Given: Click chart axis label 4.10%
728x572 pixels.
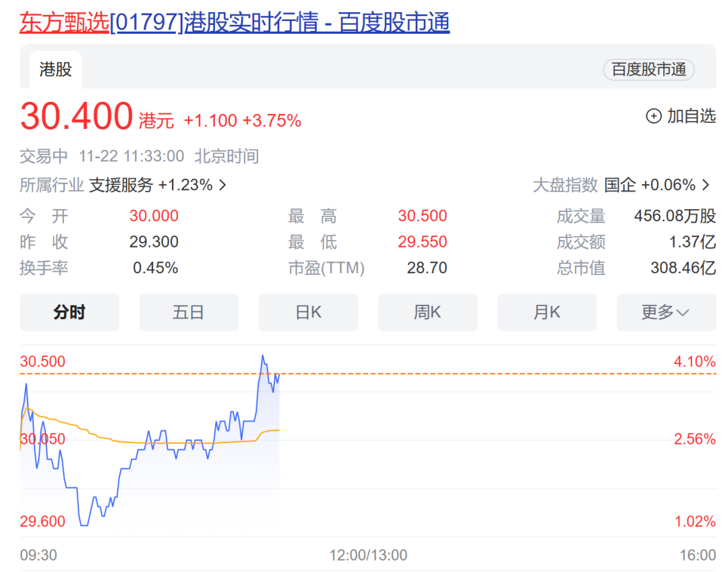Looking at the screenshot, I should 695,362.
